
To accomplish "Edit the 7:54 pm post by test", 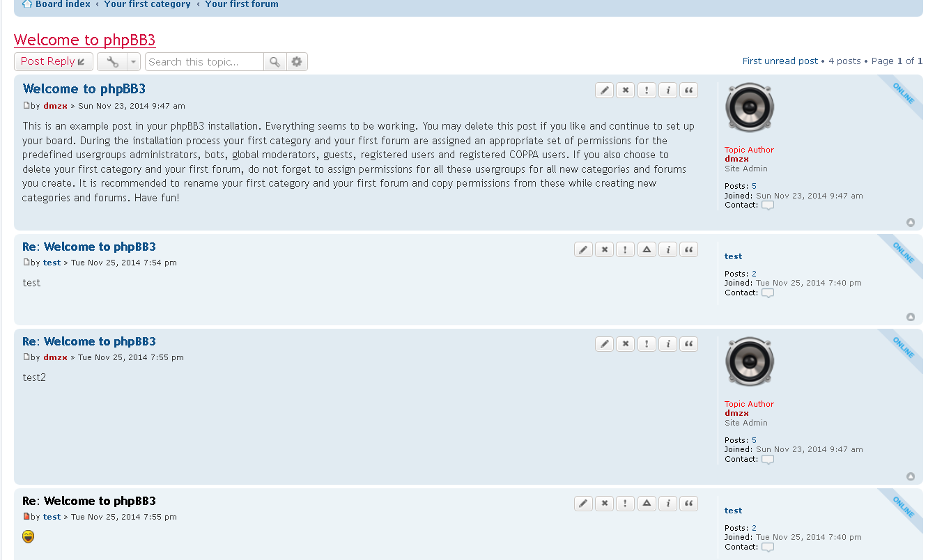I will 584,249.
